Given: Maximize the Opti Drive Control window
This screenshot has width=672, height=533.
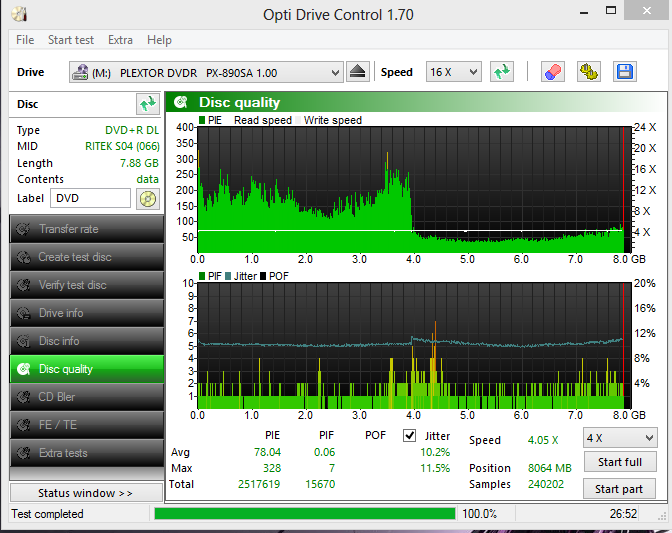Looking at the screenshot, I should [611, 10].
